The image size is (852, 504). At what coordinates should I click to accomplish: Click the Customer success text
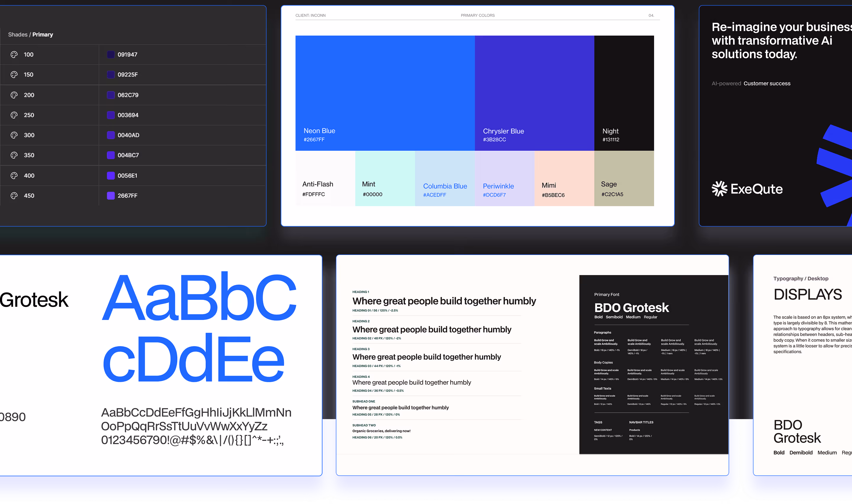(x=767, y=83)
